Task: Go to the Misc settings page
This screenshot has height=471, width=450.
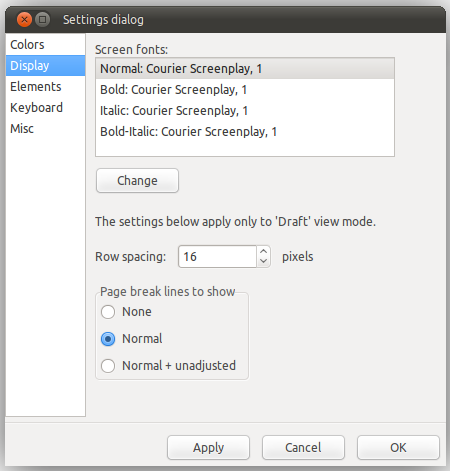Action: point(45,129)
